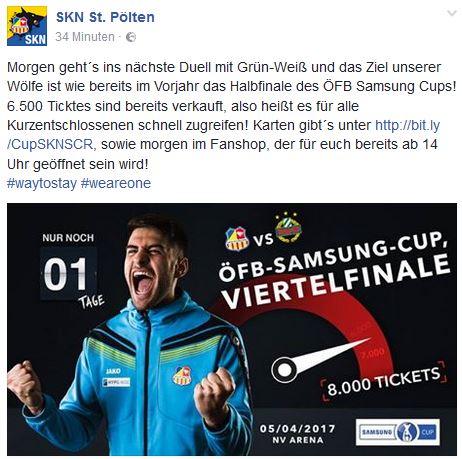
Task: Click the 01 Tage countdown box
Action: [x=69, y=274]
